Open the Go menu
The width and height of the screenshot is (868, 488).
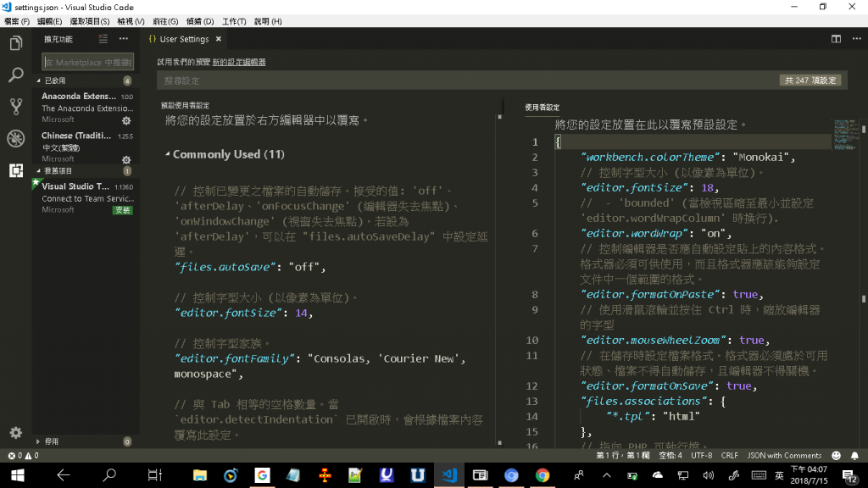[165, 21]
